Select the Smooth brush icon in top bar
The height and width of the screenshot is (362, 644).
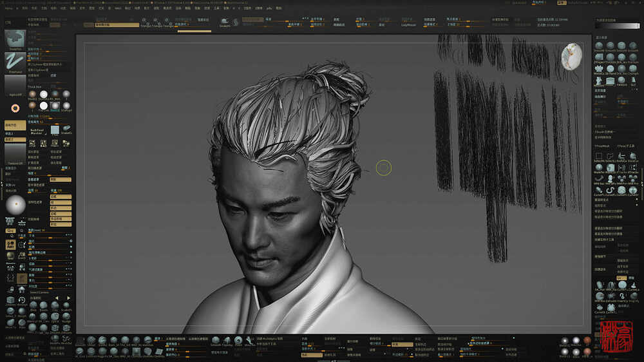pyautogui.click(x=225, y=22)
